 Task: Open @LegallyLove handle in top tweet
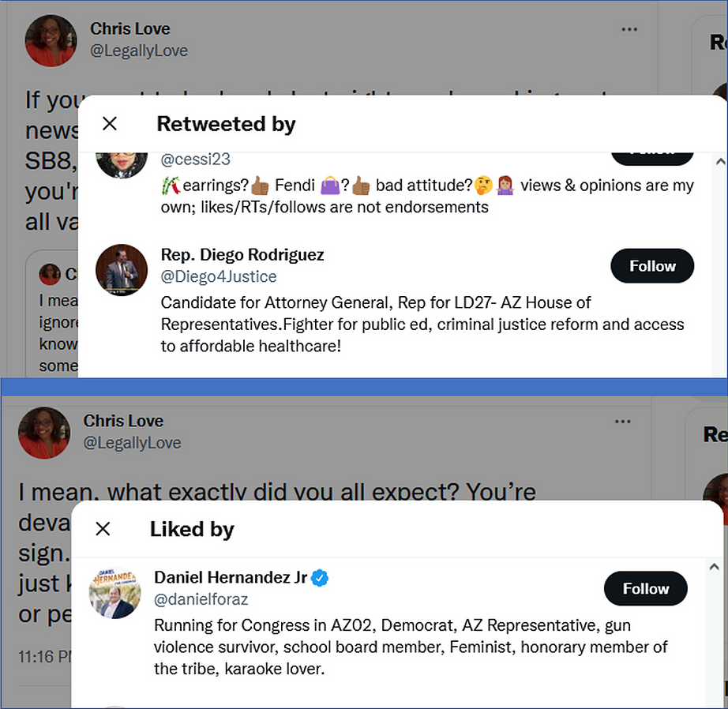[x=138, y=51]
